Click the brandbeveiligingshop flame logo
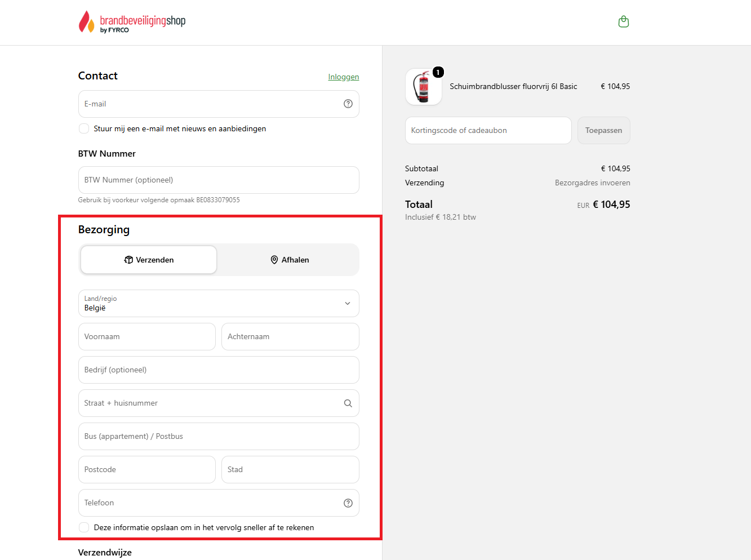The width and height of the screenshot is (751, 560). (x=132, y=22)
